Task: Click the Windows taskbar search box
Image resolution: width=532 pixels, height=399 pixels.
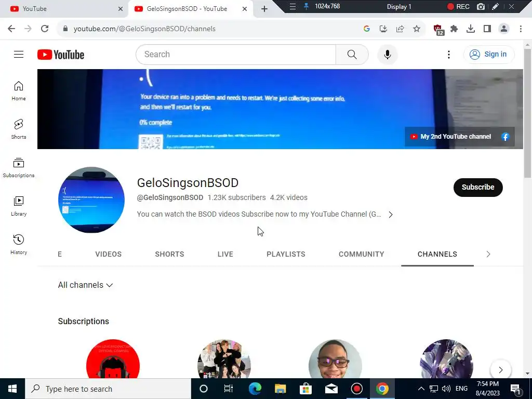Action: (108, 389)
